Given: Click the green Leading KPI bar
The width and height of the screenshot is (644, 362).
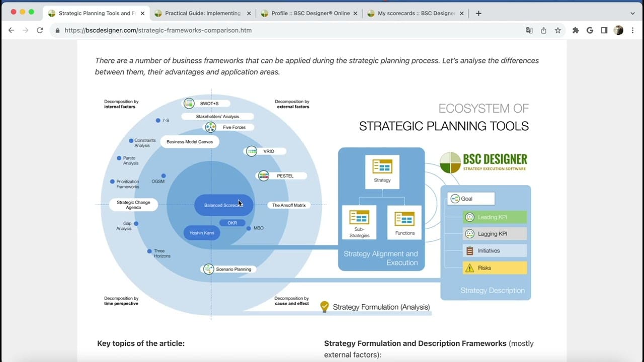Looking at the screenshot, I should point(495,217).
